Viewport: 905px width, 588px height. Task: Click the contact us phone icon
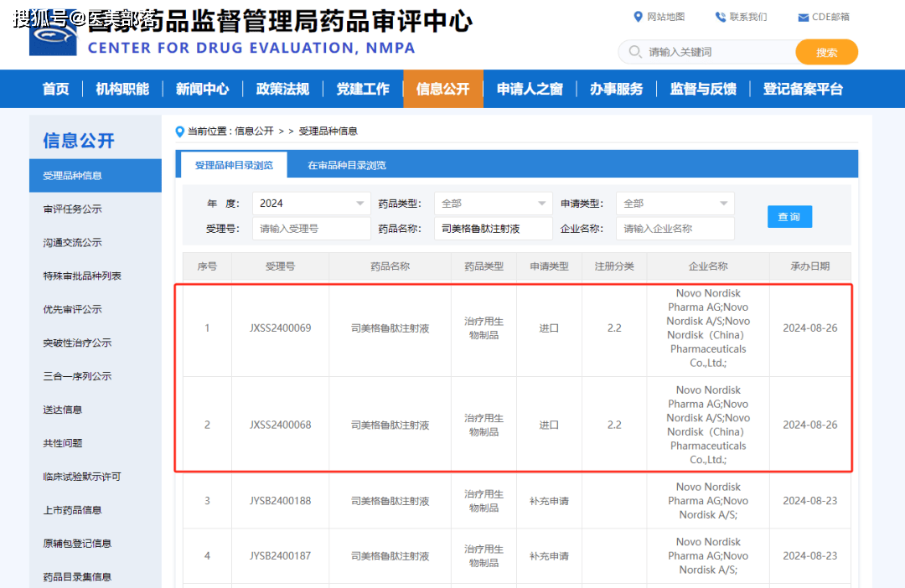721,17
